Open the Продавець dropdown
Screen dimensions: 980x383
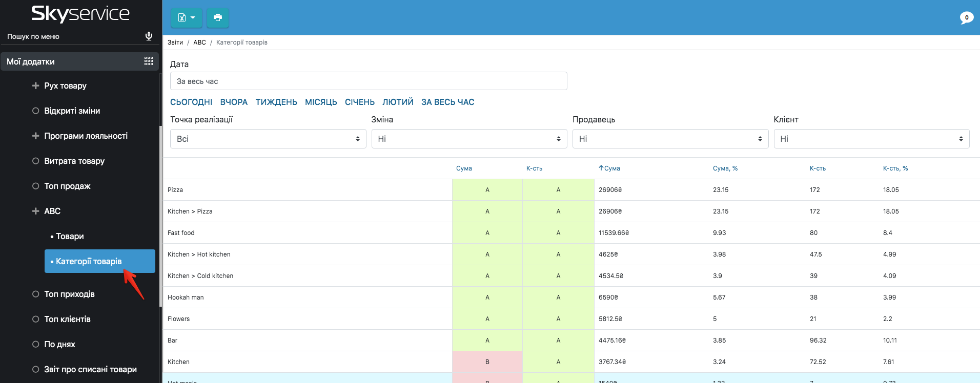[670, 139]
